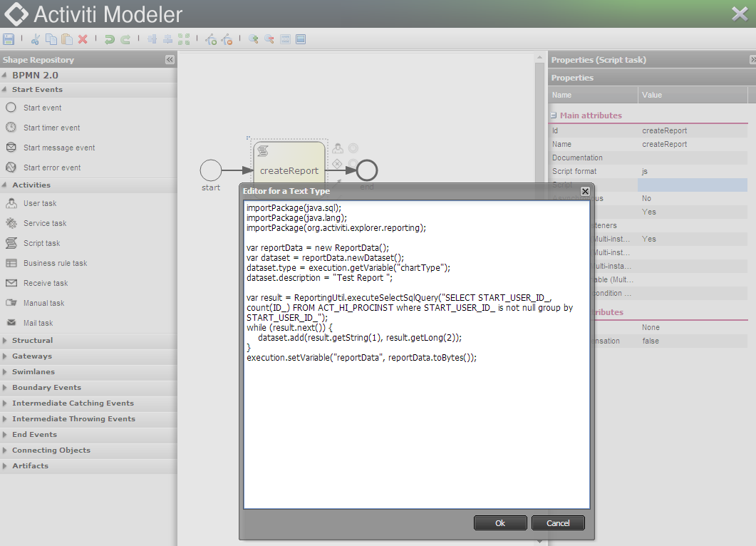Select the Manual task shape

(44, 303)
